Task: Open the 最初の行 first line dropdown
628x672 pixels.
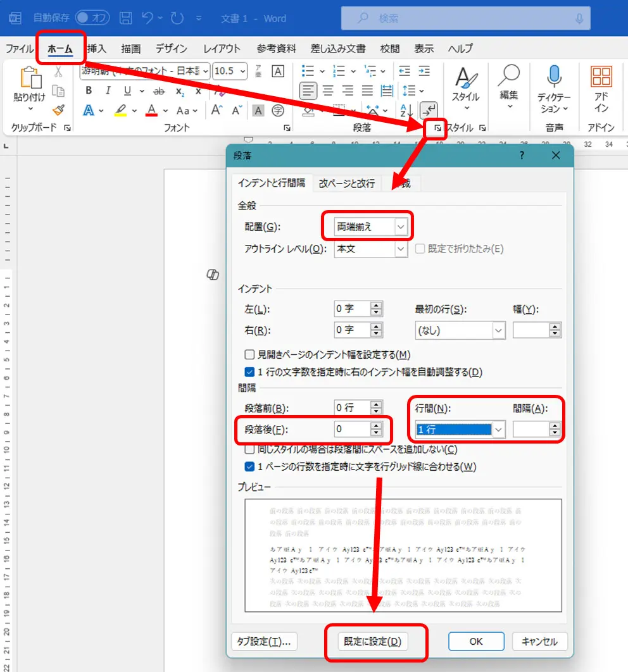Action: click(460, 330)
